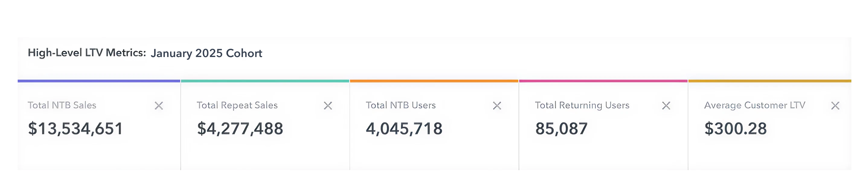Dismiss the Average Customer LTV card
Image resolution: width=868 pixels, height=196 pixels.
[835, 106]
